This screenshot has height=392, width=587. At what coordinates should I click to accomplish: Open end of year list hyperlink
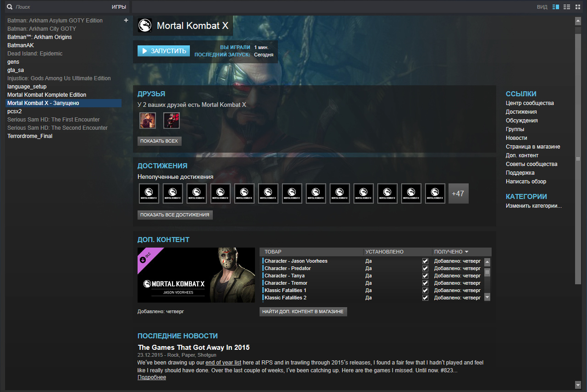(223, 363)
